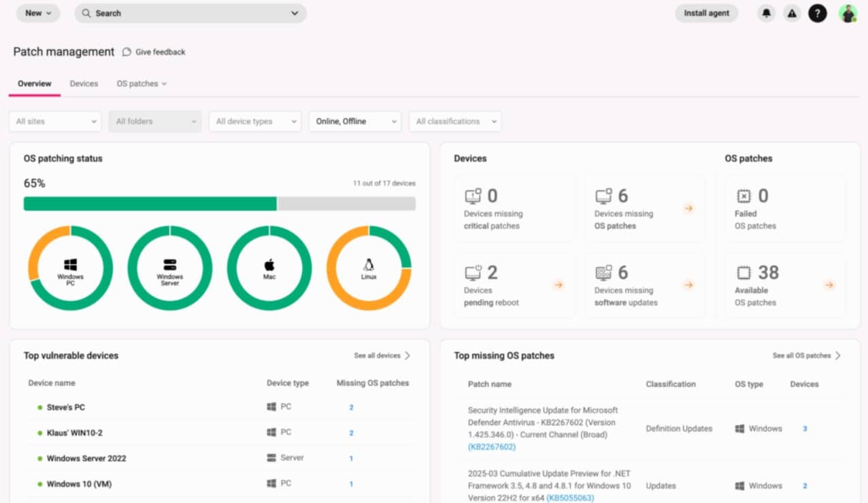Click green status dot for Klaus' WIN10-2
The image size is (868, 503).
(x=40, y=433)
